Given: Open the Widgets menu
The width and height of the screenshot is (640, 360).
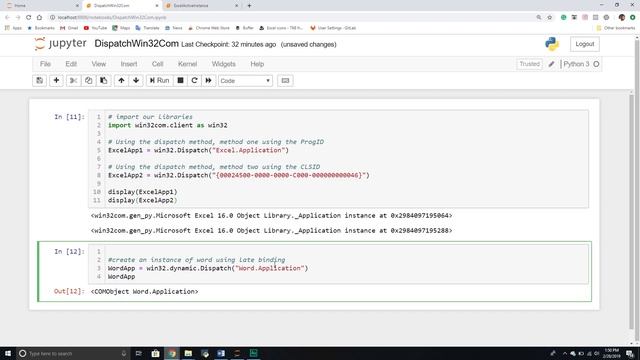Looking at the screenshot, I should pyautogui.click(x=224, y=64).
